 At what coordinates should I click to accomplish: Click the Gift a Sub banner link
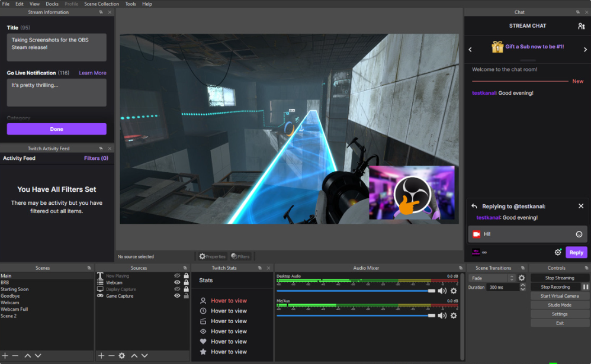click(535, 47)
